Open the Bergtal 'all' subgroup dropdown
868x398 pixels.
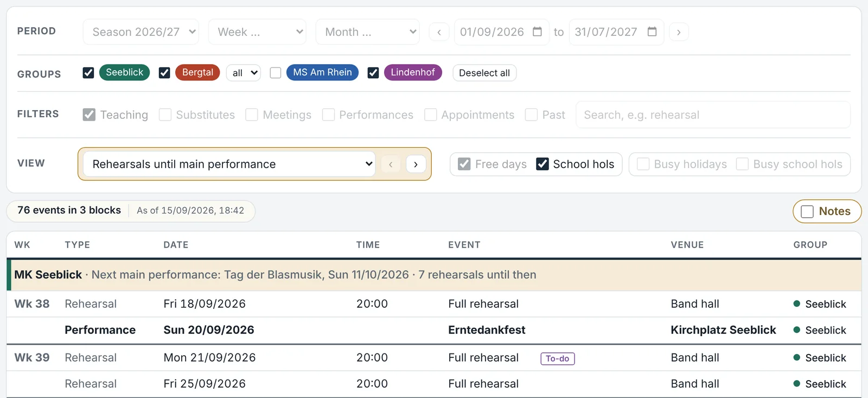244,73
